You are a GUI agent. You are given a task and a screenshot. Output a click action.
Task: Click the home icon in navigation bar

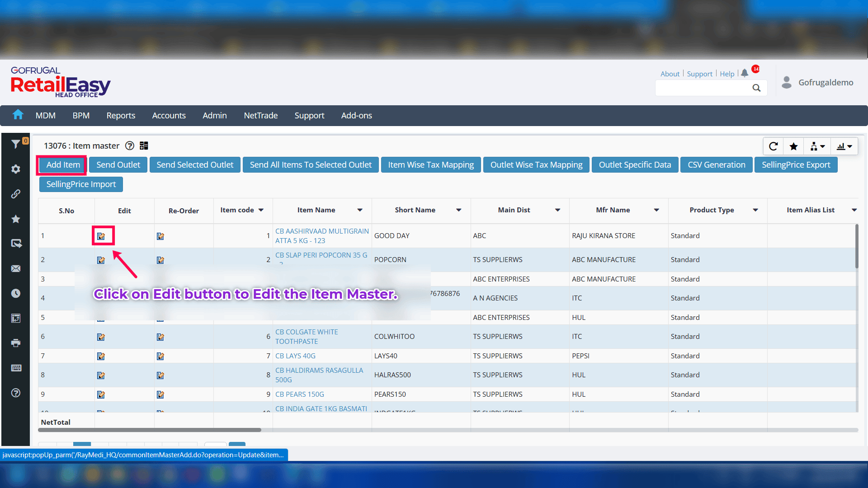pyautogui.click(x=18, y=115)
